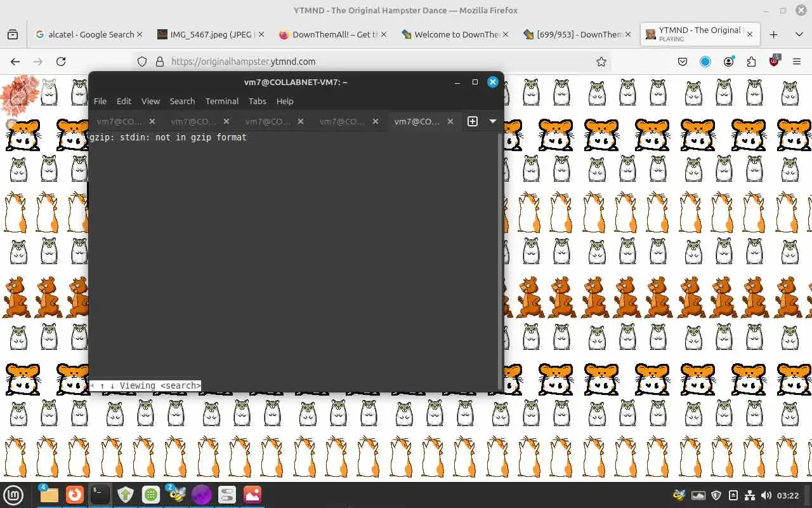Click the terminal vertical scrollbar
The image size is (812, 508).
tap(501, 261)
